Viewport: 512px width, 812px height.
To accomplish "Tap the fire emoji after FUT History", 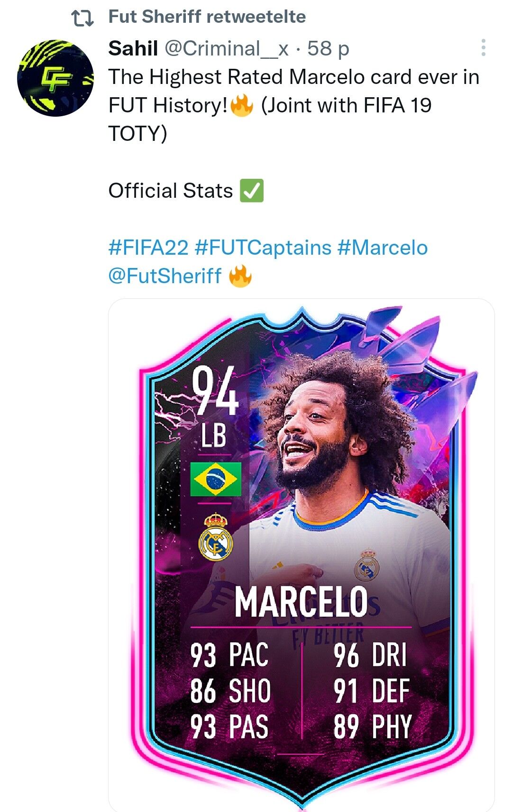I will pyautogui.click(x=242, y=105).
